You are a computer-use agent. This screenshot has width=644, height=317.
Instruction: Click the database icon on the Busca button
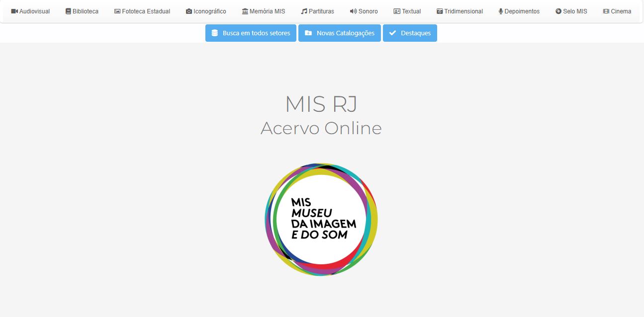[215, 33]
